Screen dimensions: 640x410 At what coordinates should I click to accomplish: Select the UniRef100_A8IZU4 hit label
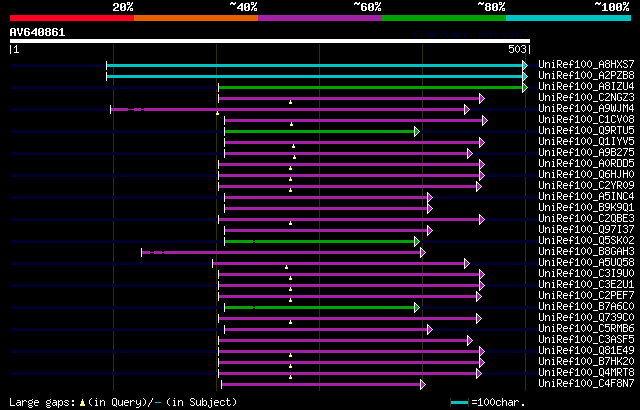pos(586,86)
